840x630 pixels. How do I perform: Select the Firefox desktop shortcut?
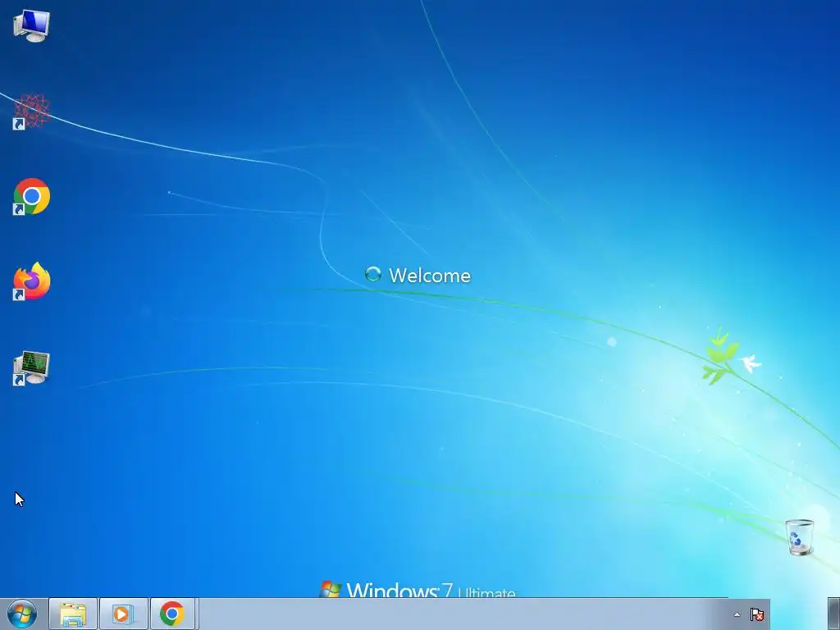tap(32, 281)
